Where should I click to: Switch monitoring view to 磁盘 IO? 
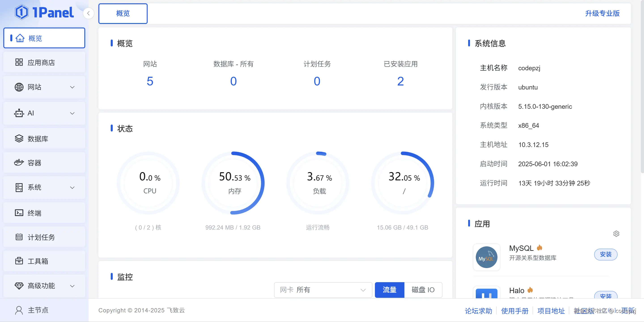coord(423,290)
